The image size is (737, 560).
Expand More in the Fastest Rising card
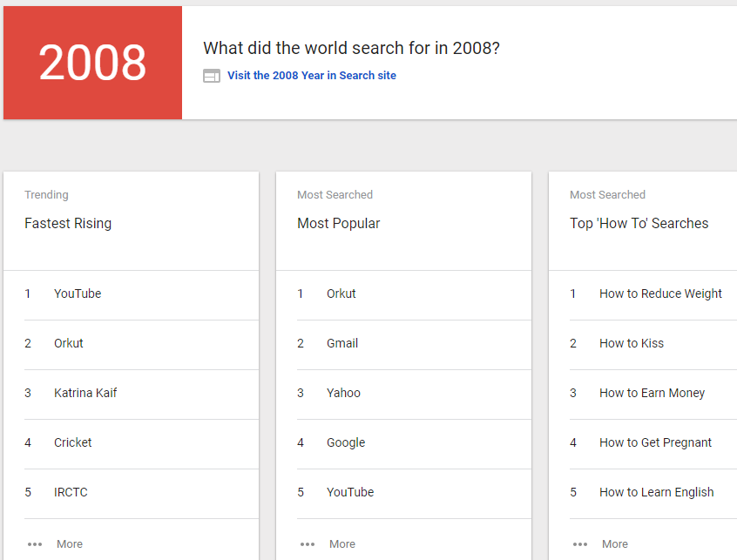[70, 543]
